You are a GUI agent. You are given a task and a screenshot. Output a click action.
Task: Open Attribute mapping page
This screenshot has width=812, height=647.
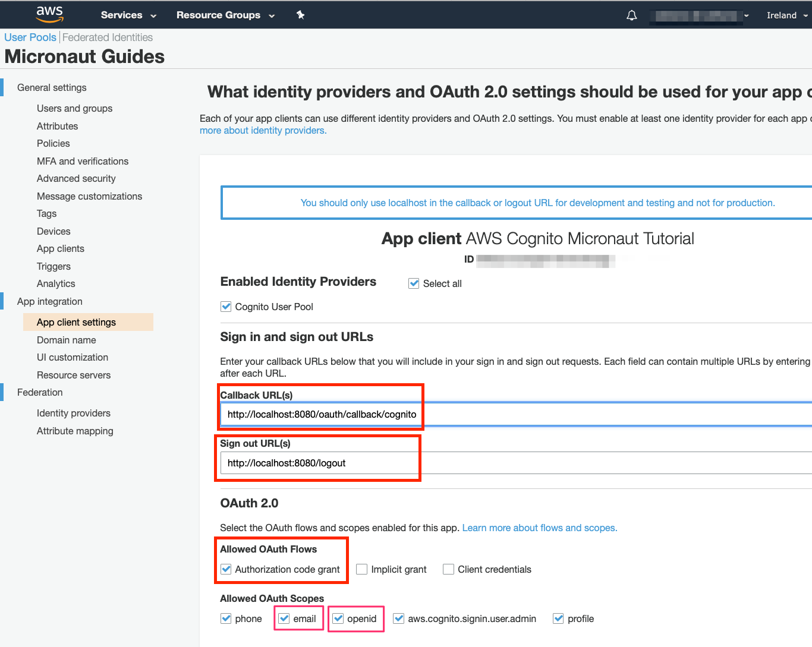click(75, 431)
